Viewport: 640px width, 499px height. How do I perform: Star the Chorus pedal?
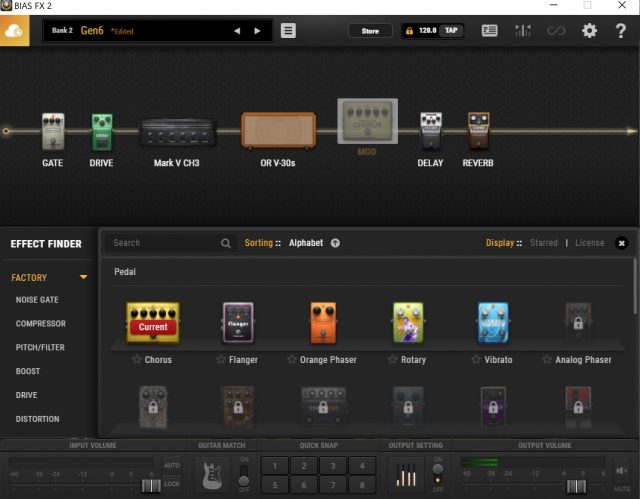point(137,359)
